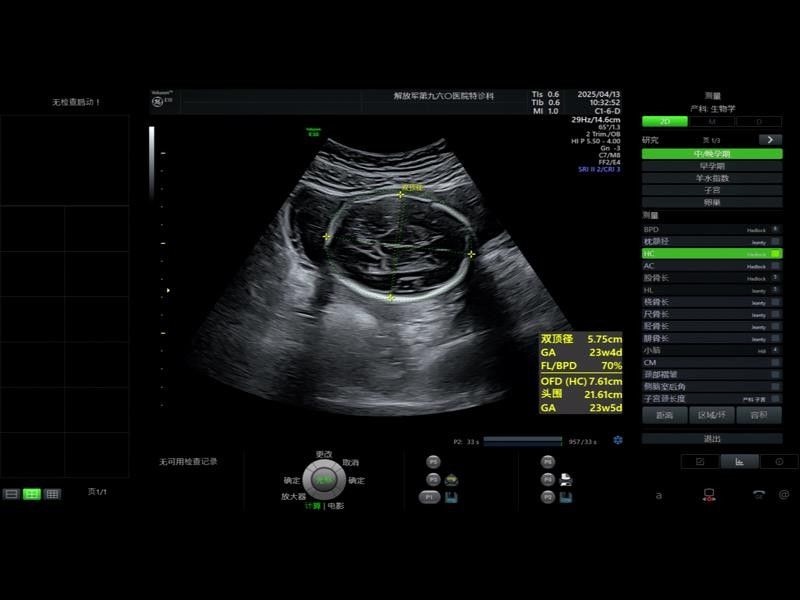Open the circular target tab icon

(779, 462)
